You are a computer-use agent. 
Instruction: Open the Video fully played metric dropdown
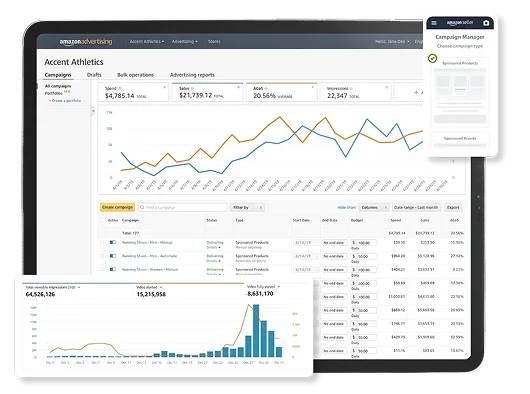[x=263, y=287]
